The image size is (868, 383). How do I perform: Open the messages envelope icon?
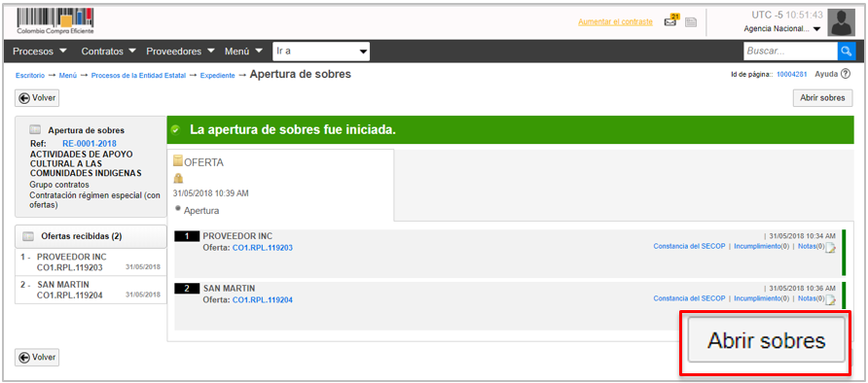671,21
